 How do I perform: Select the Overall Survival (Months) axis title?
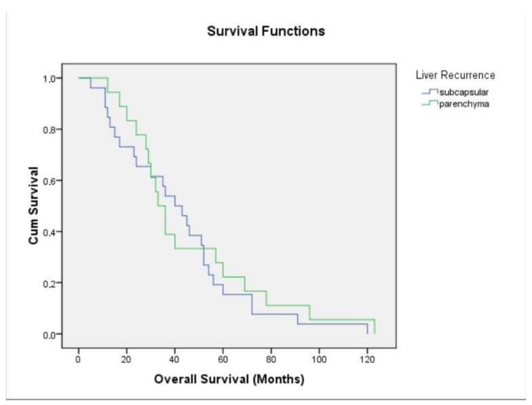[x=229, y=379]
